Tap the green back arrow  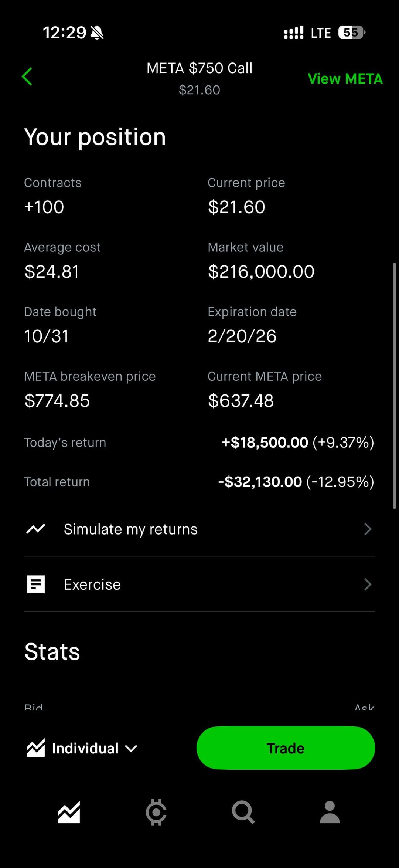[x=27, y=77]
